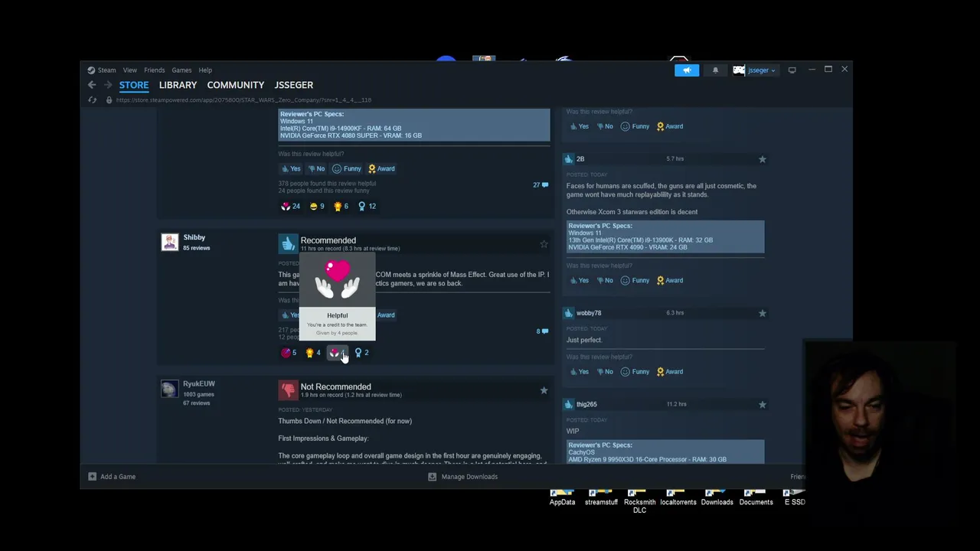
Task: Click the pink award showing 5 on Shibby's review
Action: coord(289,353)
